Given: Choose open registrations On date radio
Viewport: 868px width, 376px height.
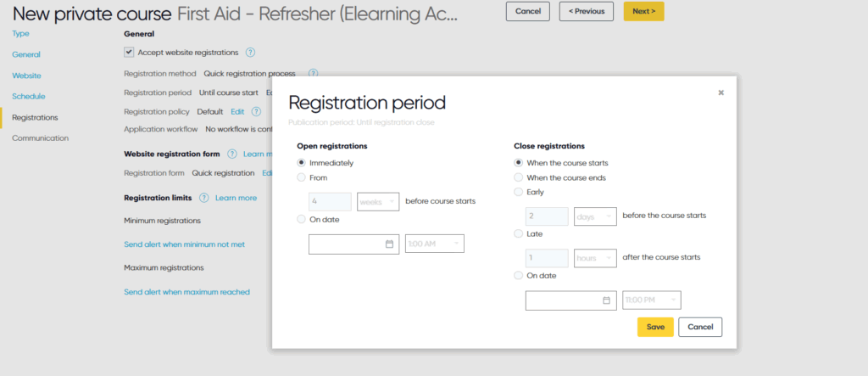Looking at the screenshot, I should click(301, 219).
